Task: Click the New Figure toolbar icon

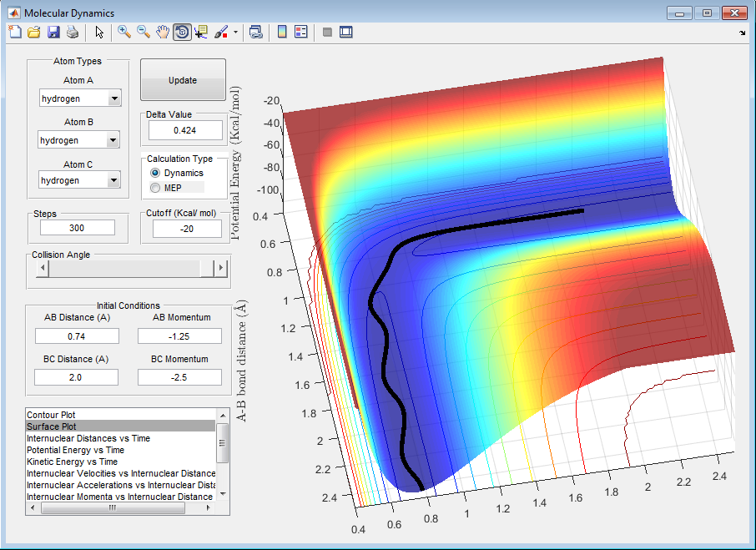Action: coord(14,33)
